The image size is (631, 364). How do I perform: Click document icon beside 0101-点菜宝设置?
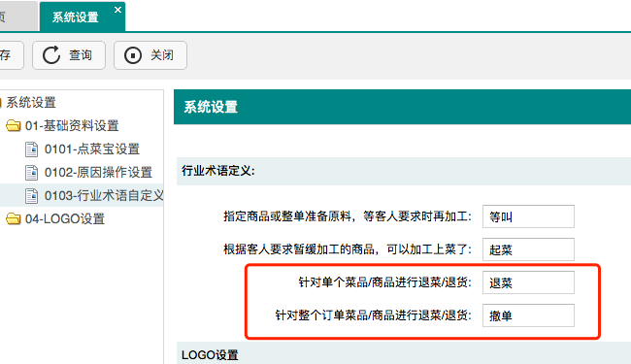31,149
